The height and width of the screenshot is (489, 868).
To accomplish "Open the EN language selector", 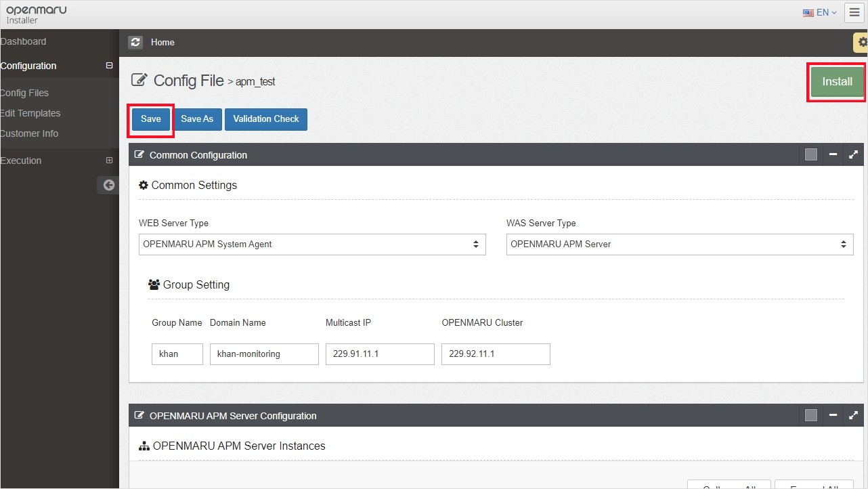I will (820, 12).
